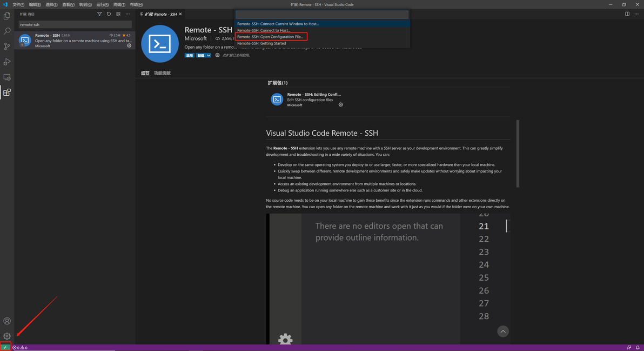Open the 帮助 (Help) menu

tap(136, 4)
